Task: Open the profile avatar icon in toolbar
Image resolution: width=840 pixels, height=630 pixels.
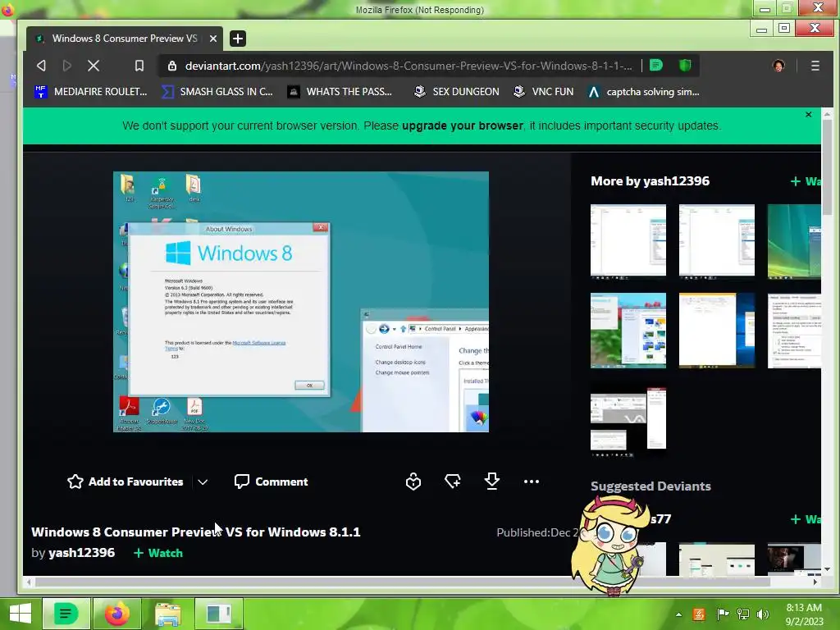Action: pos(778,66)
